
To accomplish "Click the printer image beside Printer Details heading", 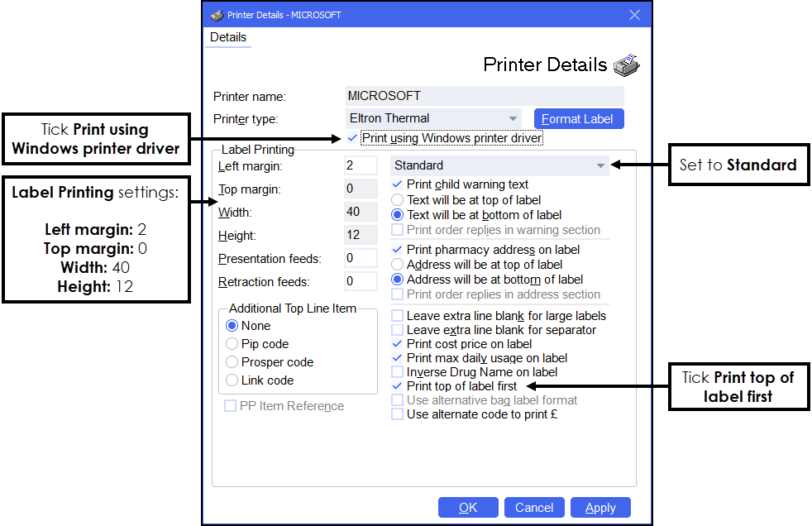I will [626, 65].
